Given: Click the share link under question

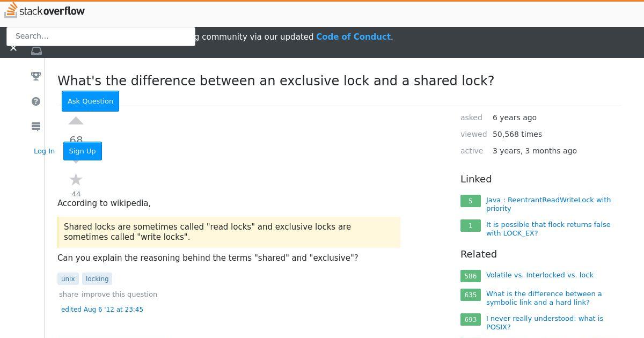Looking at the screenshot, I should click(69, 294).
